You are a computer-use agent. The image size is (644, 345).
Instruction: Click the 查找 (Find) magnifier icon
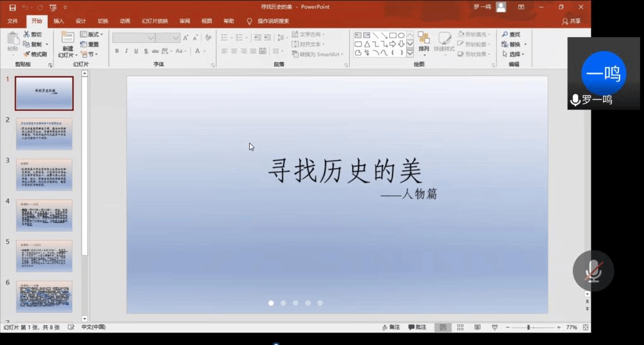tap(505, 35)
